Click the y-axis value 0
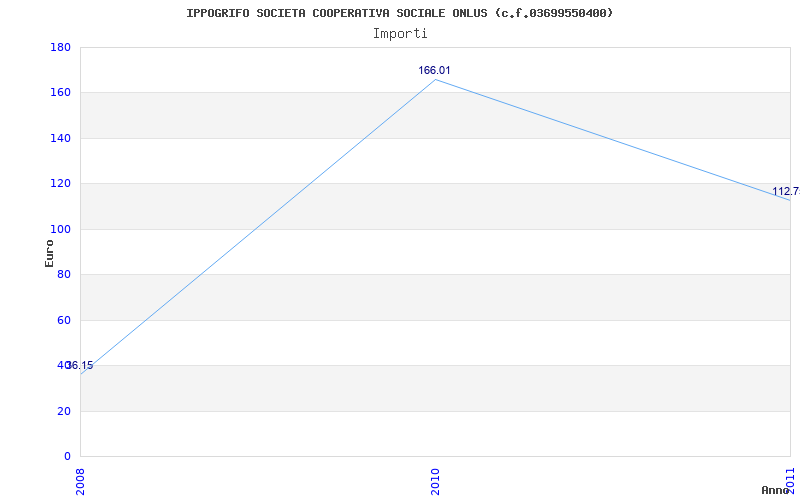Screen dimensions: 800x500 pyautogui.click(x=67, y=456)
